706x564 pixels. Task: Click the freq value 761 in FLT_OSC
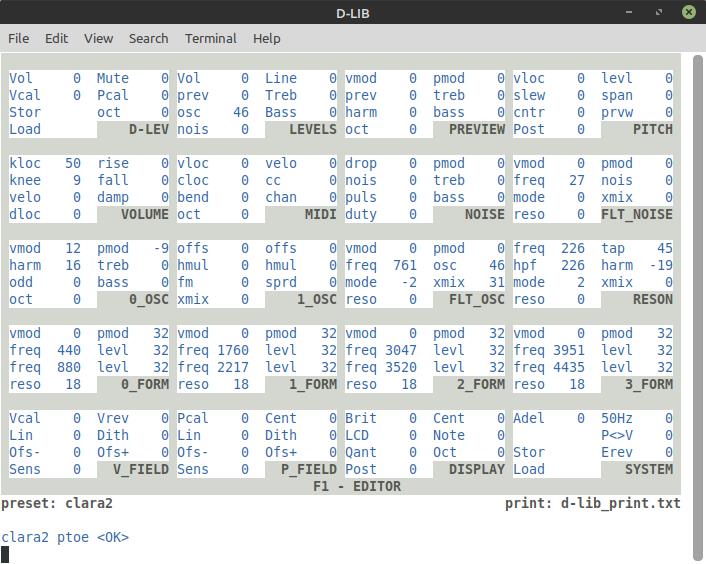(405, 266)
